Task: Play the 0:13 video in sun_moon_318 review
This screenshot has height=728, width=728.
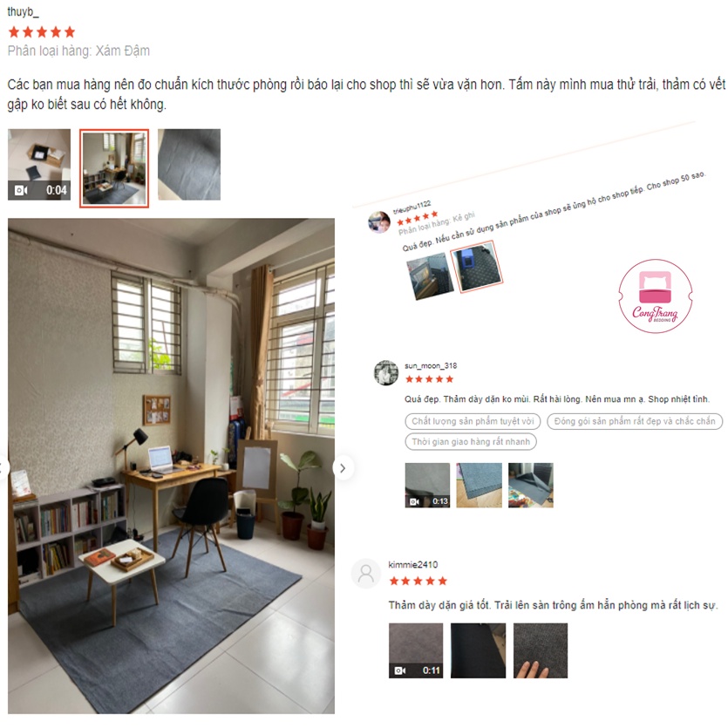Action: (427, 485)
